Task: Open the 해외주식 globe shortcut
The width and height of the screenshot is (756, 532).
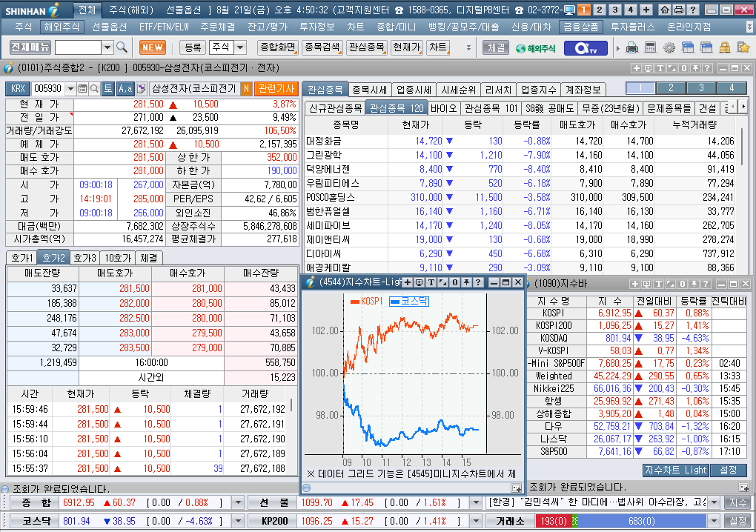Action: click(536, 48)
